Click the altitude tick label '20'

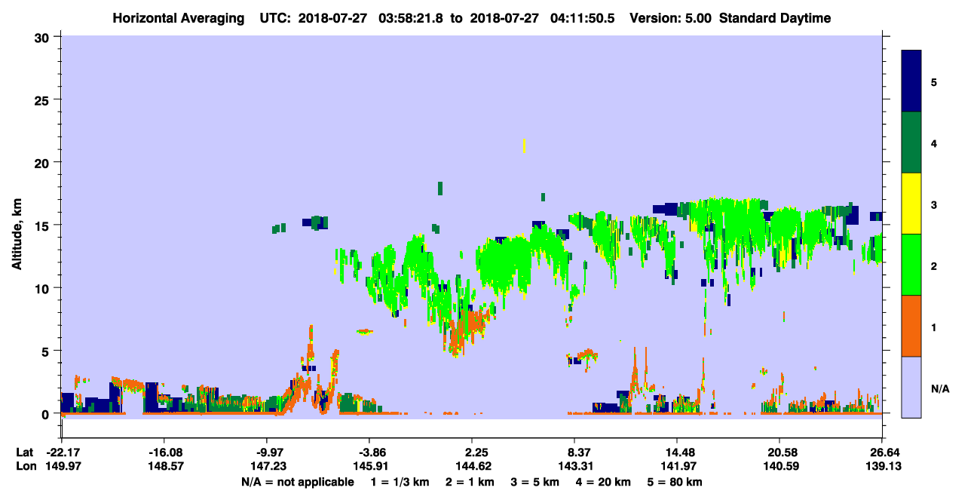(44, 162)
